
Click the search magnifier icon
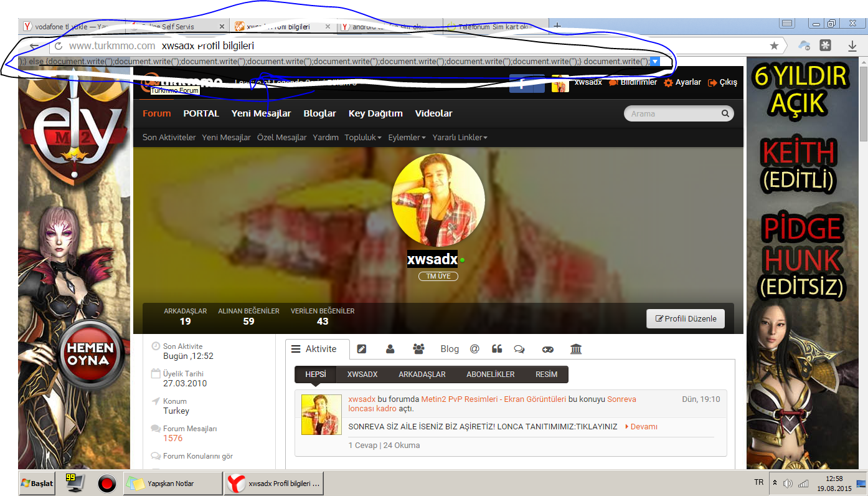(725, 113)
